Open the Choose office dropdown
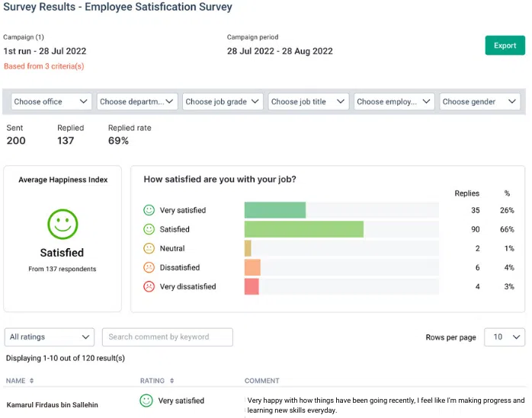This screenshot has height=418, width=532. [x=51, y=102]
